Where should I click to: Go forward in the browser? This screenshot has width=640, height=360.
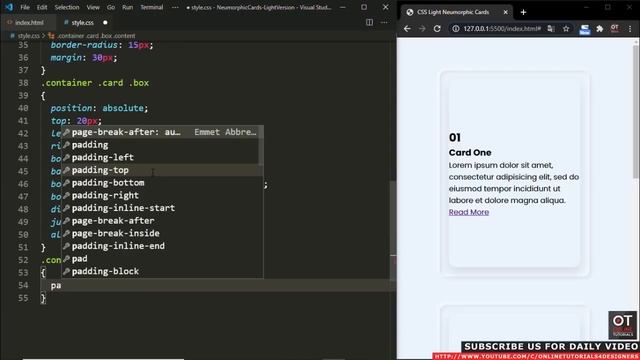click(x=422, y=29)
